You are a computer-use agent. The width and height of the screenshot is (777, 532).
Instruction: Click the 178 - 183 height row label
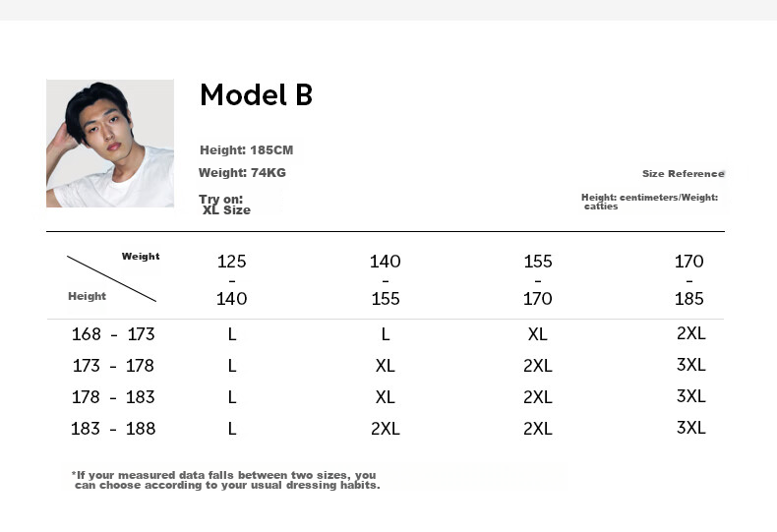pos(113,397)
